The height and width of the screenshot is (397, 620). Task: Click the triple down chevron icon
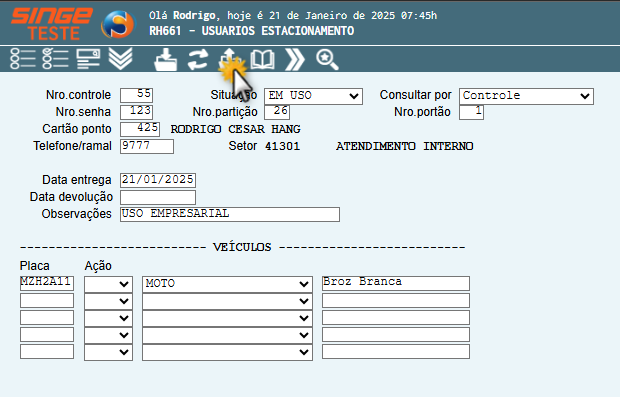click(121, 59)
